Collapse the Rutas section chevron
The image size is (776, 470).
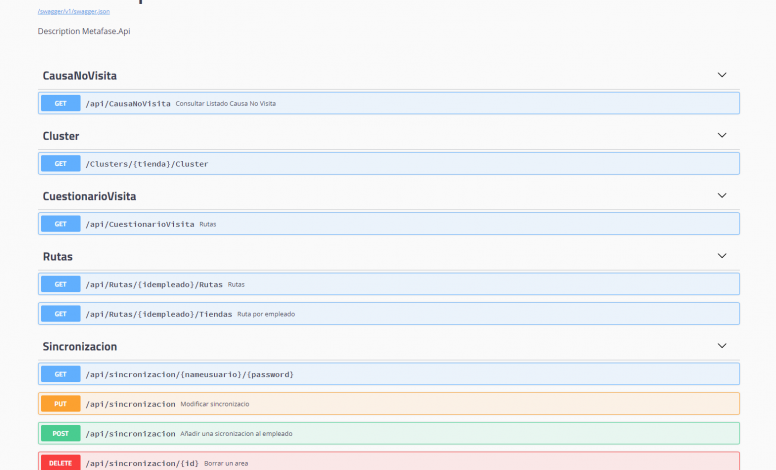(x=722, y=256)
